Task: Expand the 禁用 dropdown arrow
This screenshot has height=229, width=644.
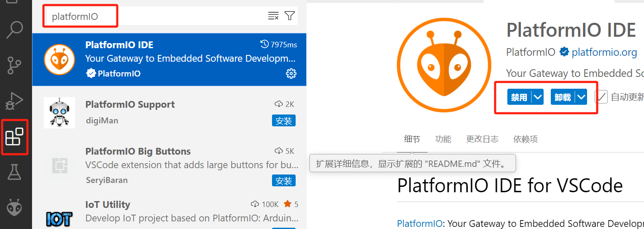Action: 537,97
